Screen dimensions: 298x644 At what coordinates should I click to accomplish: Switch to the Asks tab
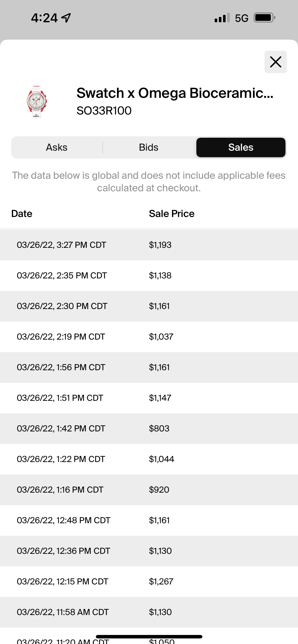(x=57, y=147)
